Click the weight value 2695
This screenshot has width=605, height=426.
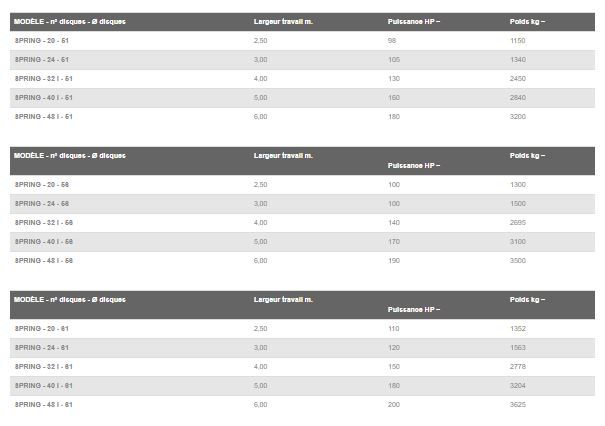click(x=517, y=222)
